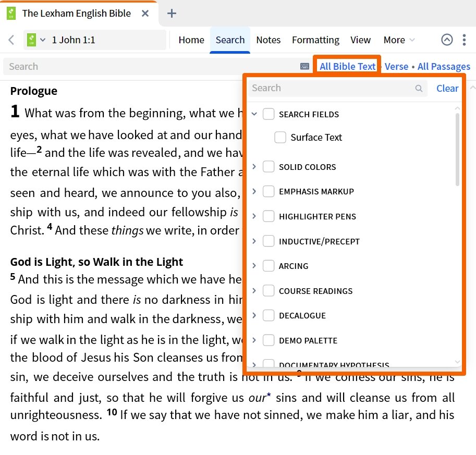Click the Surface Text label
This screenshot has width=476, height=455.
[316, 138]
